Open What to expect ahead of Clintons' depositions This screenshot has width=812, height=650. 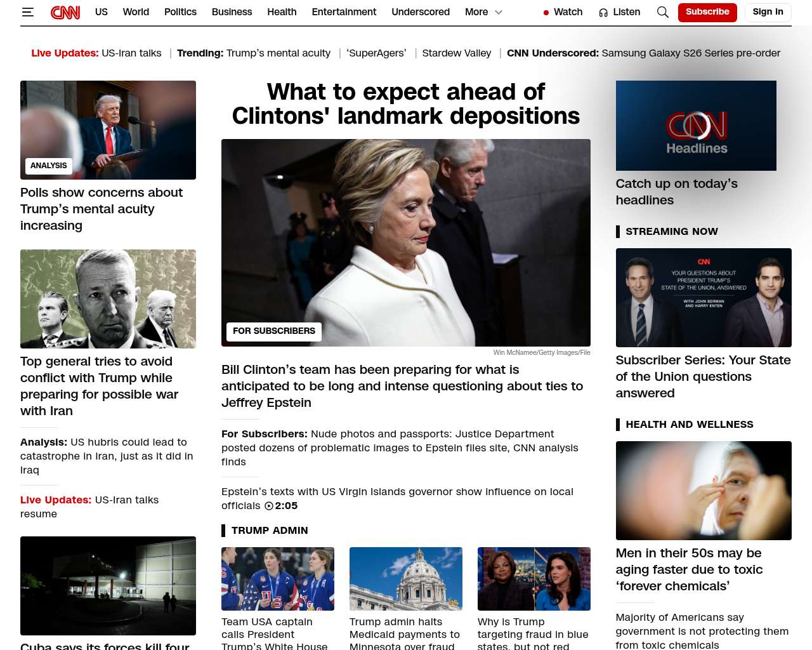(406, 104)
